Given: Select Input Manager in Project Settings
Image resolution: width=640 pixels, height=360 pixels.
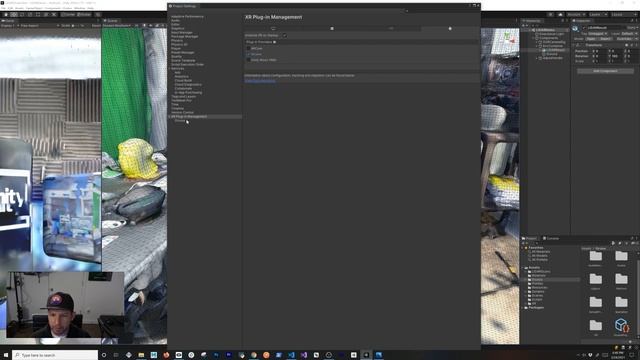Looking at the screenshot, I should coord(182,33).
